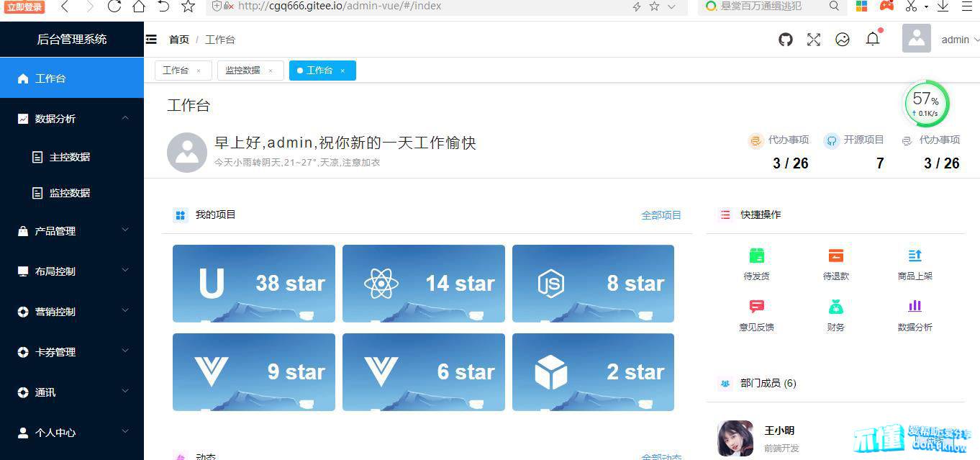The height and width of the screenshot is (460, 980).
Task: Open the 8 star Node.js project card
Action: point(593,283)
